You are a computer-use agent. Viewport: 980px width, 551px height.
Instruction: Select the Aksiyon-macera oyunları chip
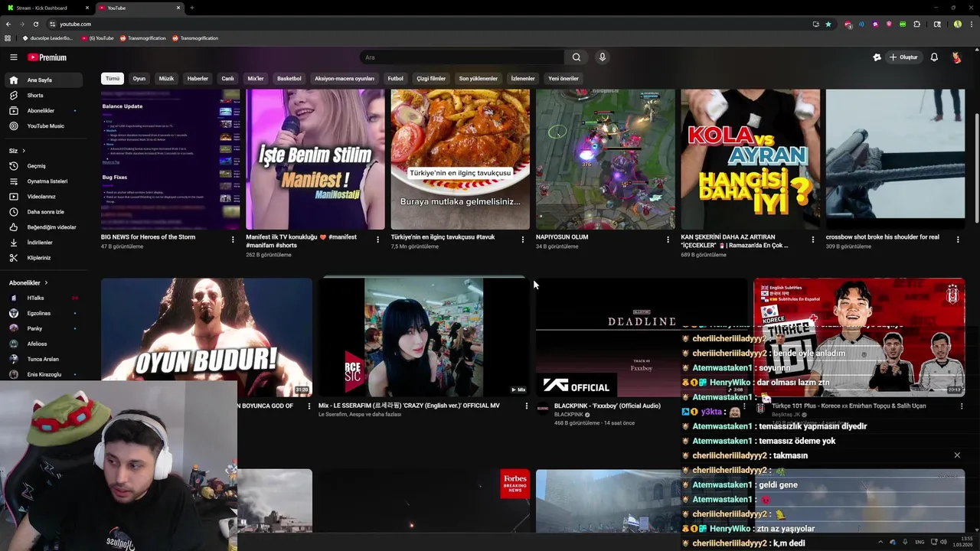345,79
